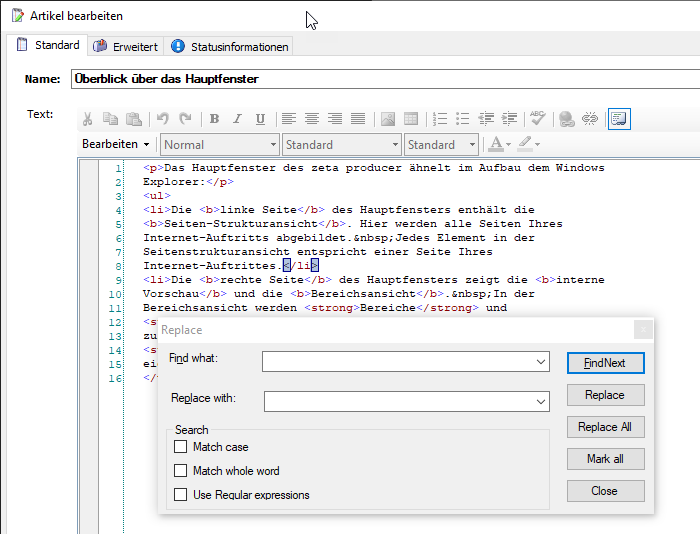Insert table icon in toolbar
Screen dimensions: 700x534
click(411, 119)
